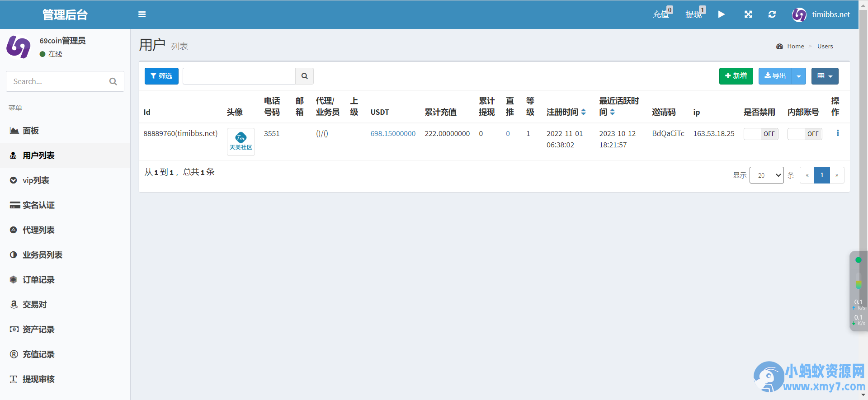Toggle sidebar with hamburger menu icon
This screenshot has height=400, width=868.
tap(142, 14)
